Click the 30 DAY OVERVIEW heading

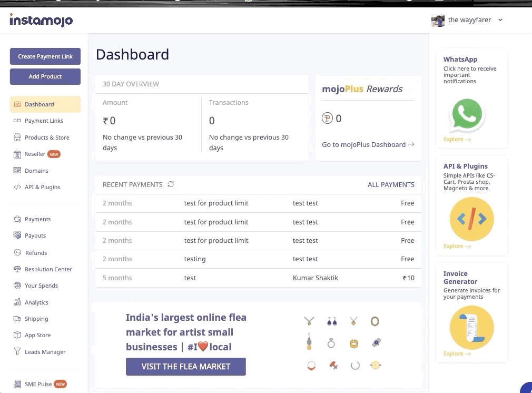pos(131,84)
